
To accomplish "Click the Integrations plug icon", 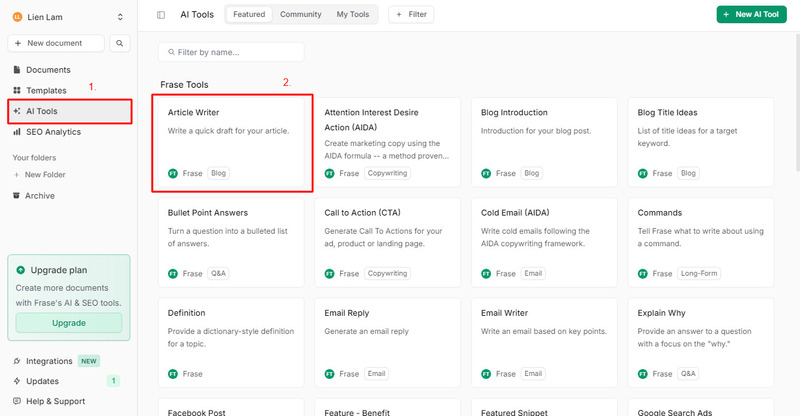I will click(17, 361).
